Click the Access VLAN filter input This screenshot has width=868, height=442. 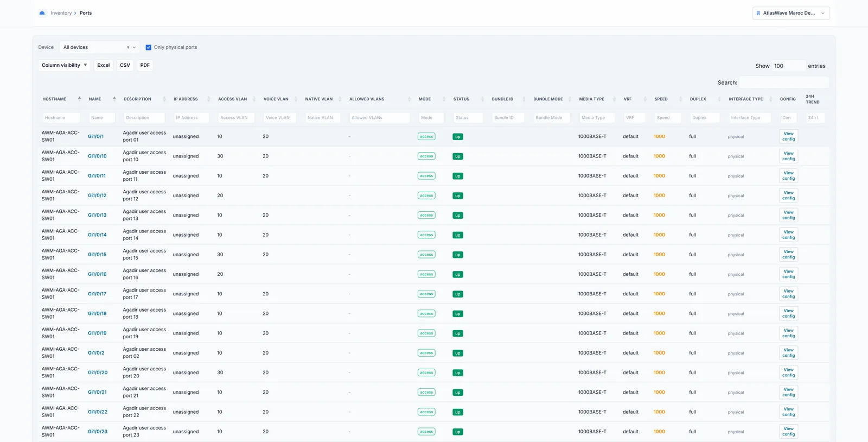tap(237, 117)
